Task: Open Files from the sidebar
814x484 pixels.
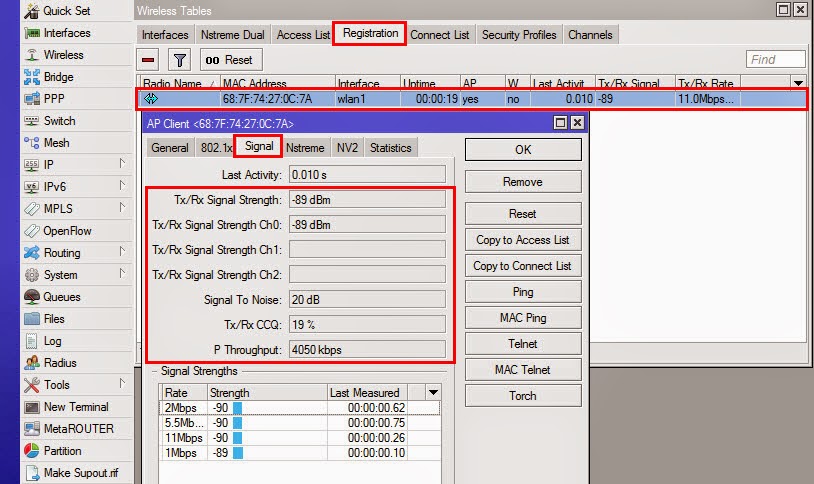Action: (x=32, y=319)
